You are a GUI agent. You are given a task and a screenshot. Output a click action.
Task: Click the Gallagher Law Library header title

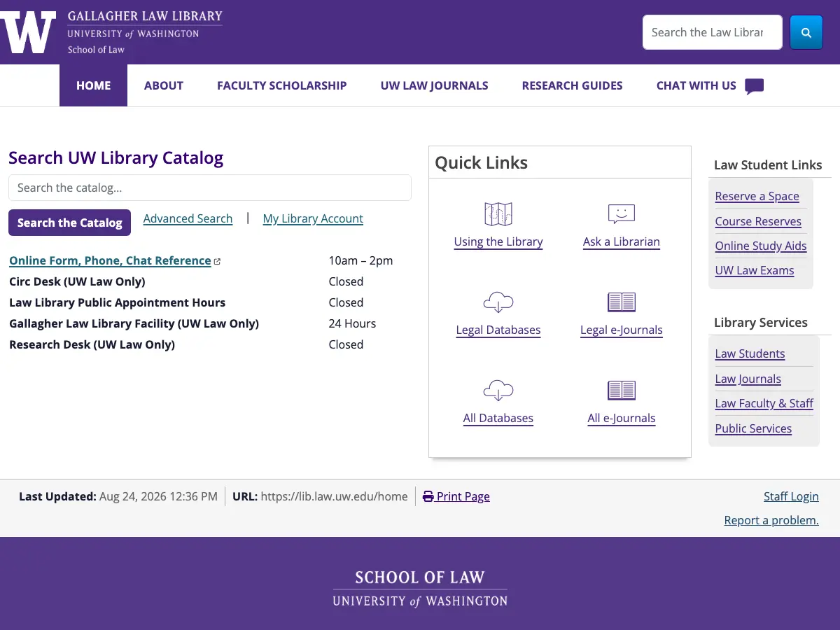(x=145, y=16)
